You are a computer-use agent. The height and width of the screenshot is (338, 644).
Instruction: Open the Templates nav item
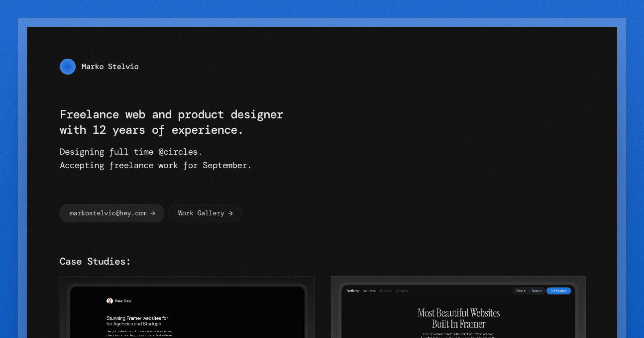click(x=386, y=291)
